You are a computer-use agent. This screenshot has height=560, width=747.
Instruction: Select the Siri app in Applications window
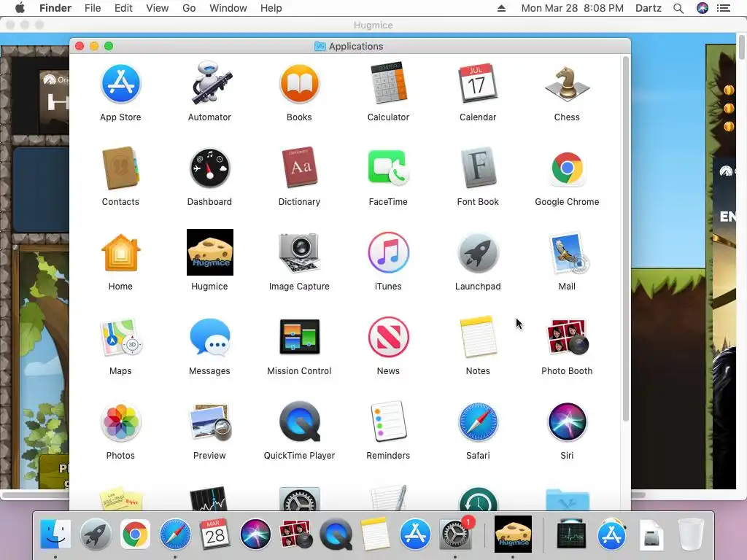[x=567, y=421]
